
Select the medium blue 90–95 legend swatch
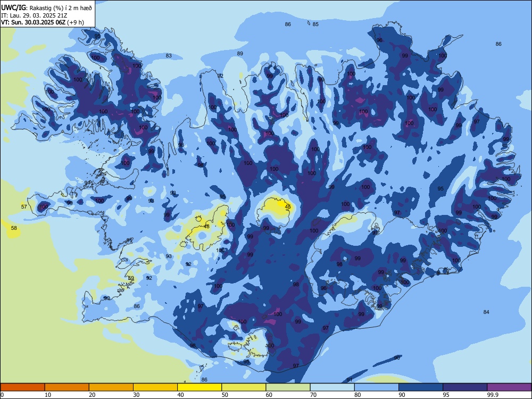point(421,387)
